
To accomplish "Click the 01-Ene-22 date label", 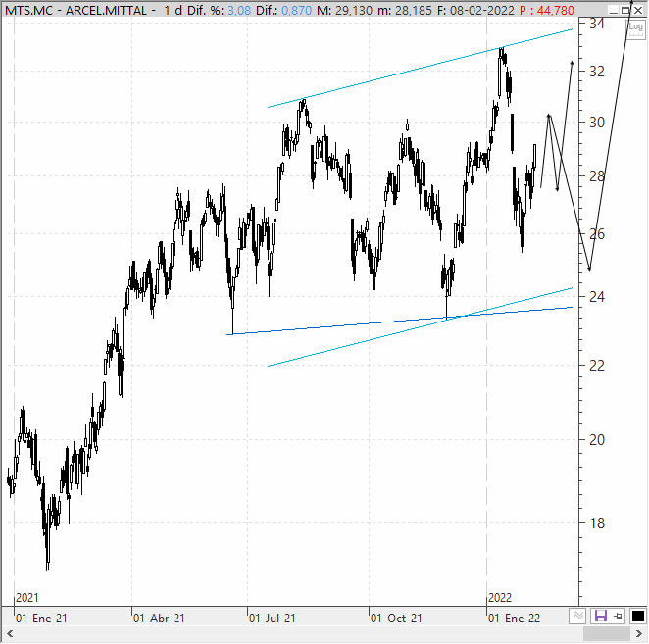I will [x=514, y=619].
